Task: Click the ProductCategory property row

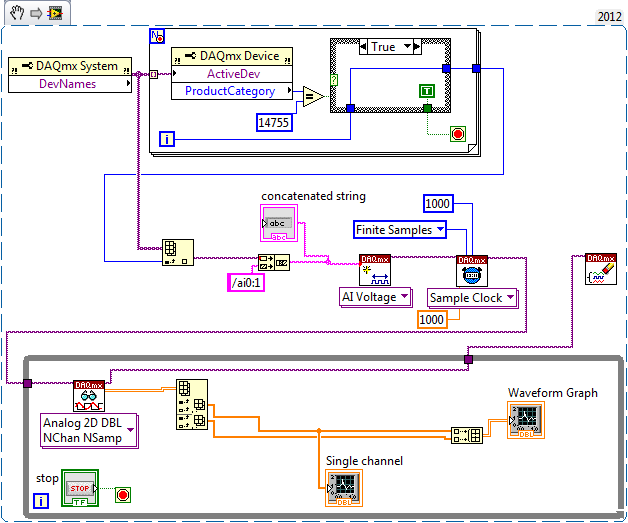Action: [232, 91]
